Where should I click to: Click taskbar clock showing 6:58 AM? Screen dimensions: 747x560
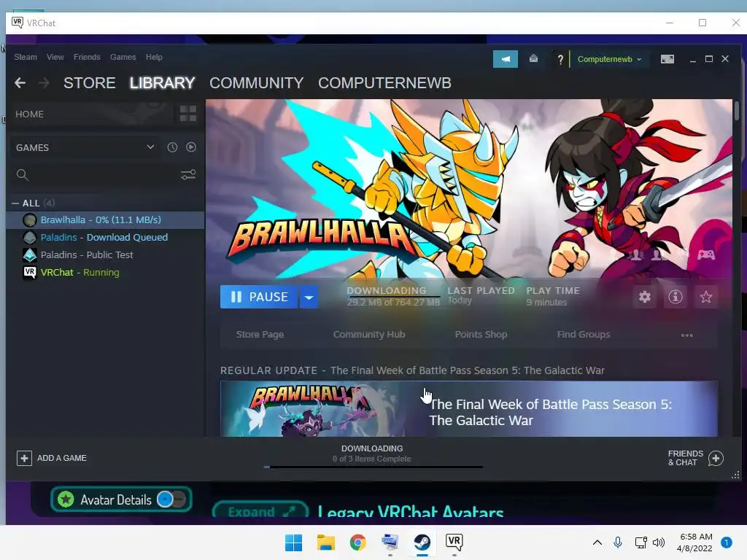(x=695, y=542)
